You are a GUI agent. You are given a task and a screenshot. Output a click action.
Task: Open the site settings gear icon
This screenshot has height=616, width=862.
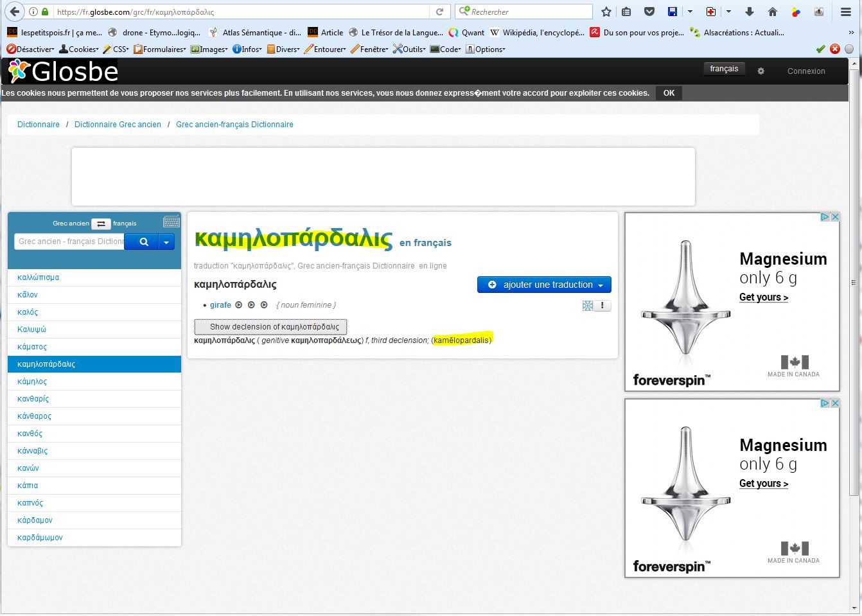[761, 71]
